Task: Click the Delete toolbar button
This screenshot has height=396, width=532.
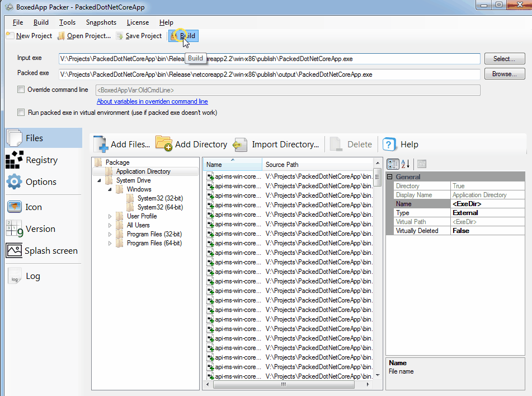Action: [351, 145]
